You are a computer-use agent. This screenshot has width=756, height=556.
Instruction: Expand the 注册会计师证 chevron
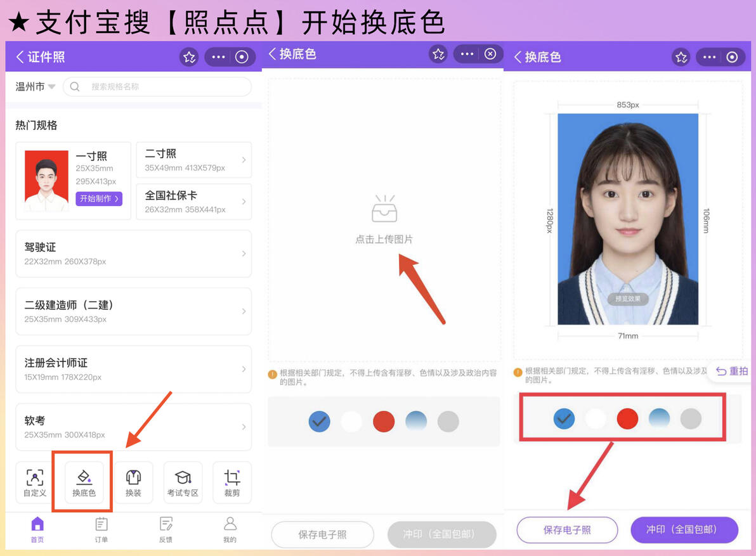pos(244,369)
